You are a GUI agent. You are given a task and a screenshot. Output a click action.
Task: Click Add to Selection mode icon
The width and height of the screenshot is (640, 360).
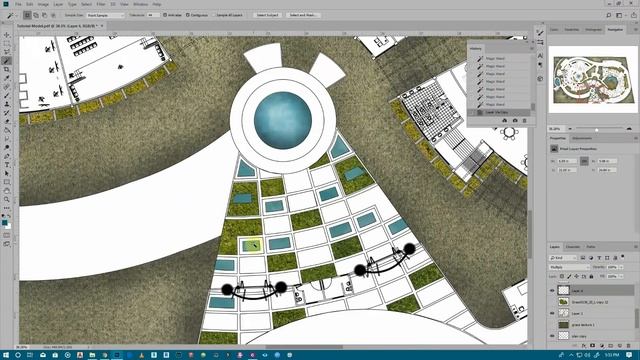pos(36,15)
